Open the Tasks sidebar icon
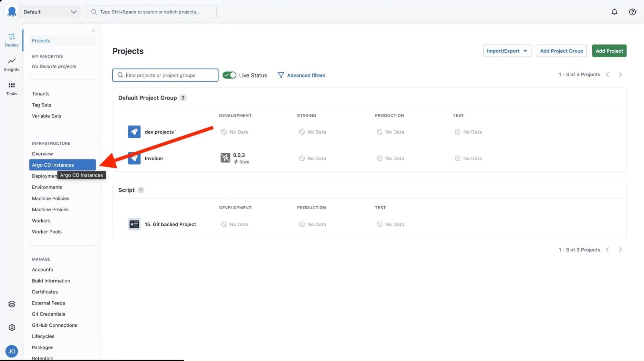This screenshot has height=361, width=644. pyautogui.click(x=11, y=88)
